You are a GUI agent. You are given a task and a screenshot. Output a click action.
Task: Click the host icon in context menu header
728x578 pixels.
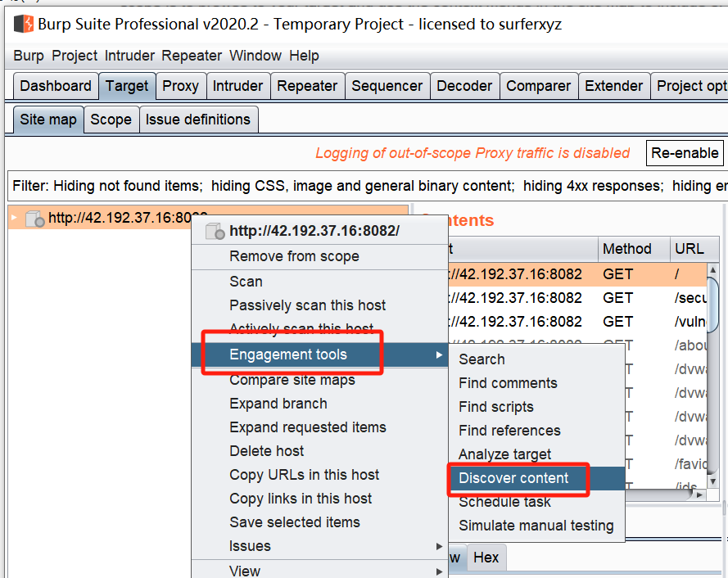point(215,231)
